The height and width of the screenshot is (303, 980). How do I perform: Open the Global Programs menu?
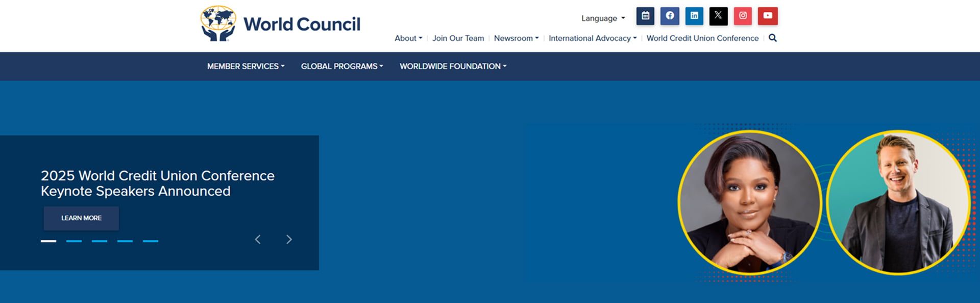(x=341, y=66)
